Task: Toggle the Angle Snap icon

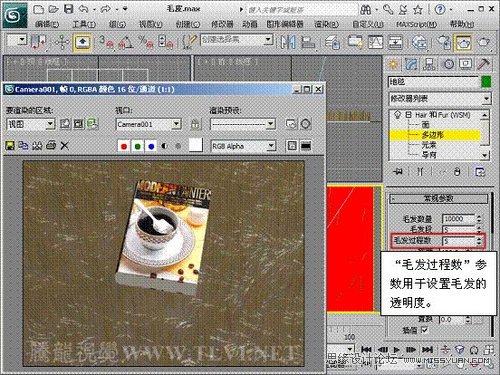Action: click(126, 42)
